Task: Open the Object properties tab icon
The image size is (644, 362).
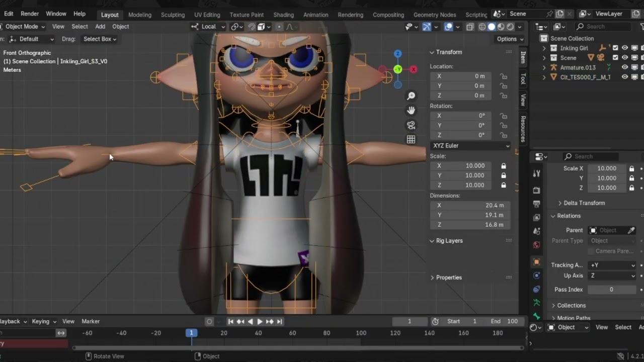Action: (536, 262)
